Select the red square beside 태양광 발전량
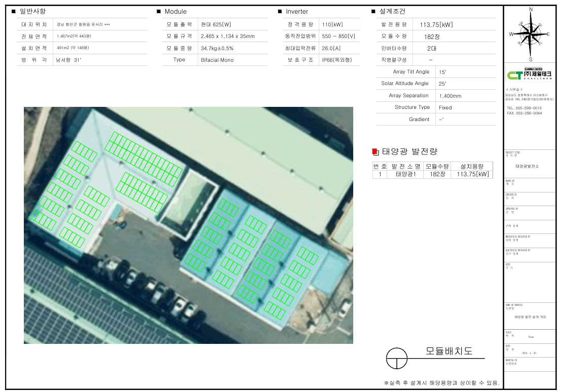561x392 pixels. click(x=375, y=151)
